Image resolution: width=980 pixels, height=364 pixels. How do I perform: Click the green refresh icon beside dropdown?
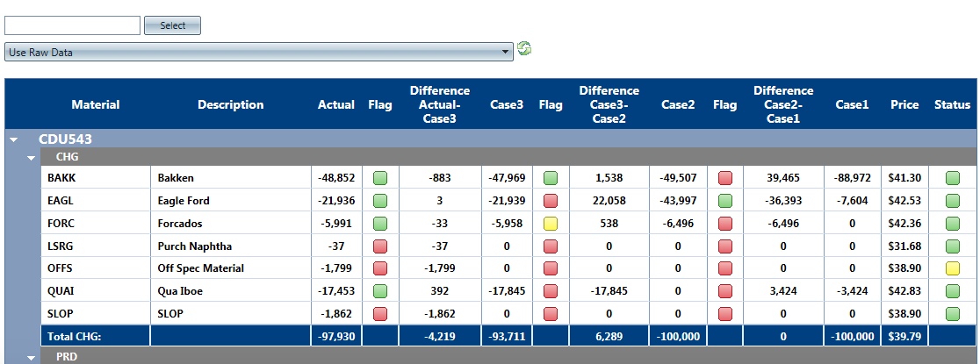click(x=524, y=49)
